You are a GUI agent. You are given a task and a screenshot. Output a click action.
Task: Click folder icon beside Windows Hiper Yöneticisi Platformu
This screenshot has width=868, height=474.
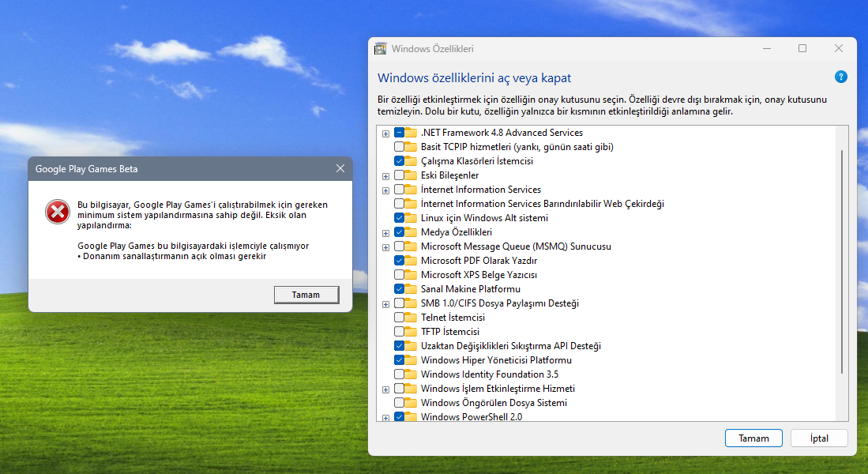tap(410, 360)
